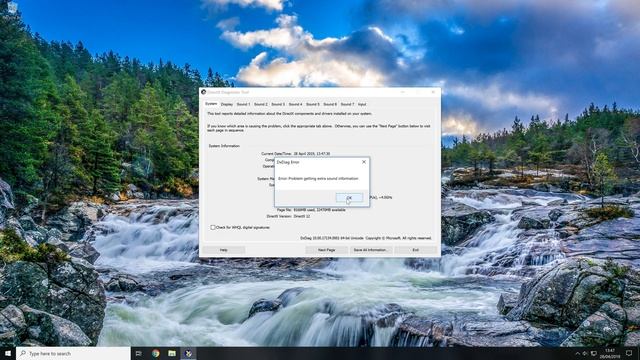Open the Sound 3 tab
The height and width of the screenshot is (360, 640).
pos(278,104)
